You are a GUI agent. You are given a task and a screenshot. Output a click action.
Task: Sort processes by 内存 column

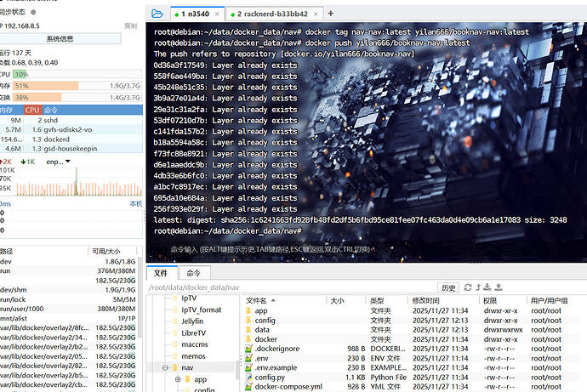click(11, 110)
